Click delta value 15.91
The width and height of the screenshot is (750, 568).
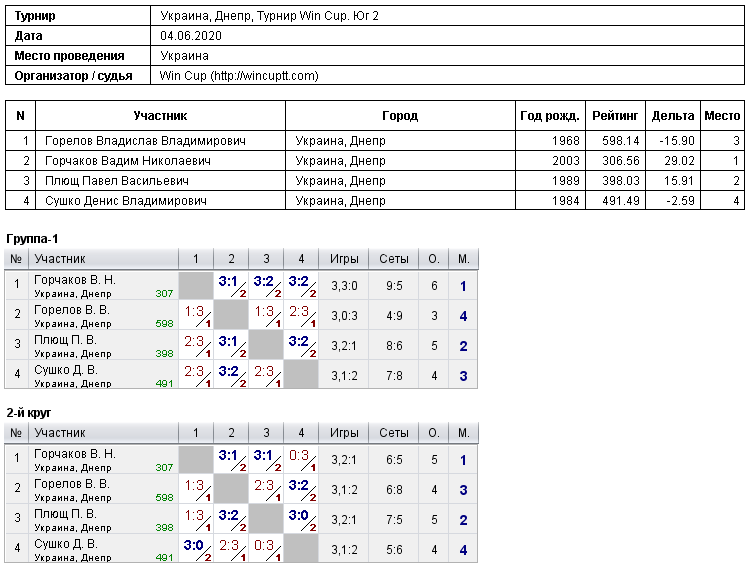point(679,181)
